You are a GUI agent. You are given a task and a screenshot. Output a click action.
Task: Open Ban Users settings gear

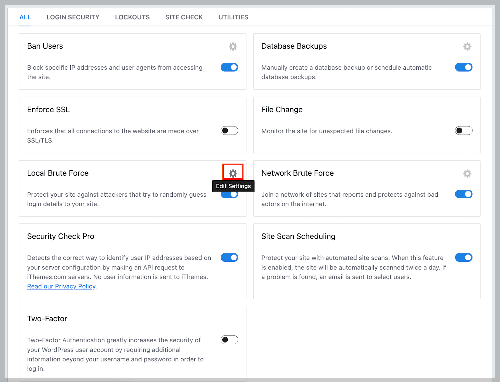[233, 46]
